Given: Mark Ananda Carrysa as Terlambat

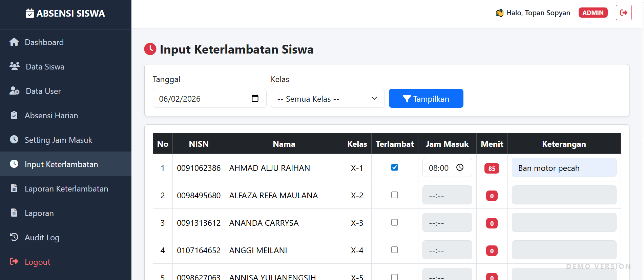Looking at the screenshot, I should point(394,222).
